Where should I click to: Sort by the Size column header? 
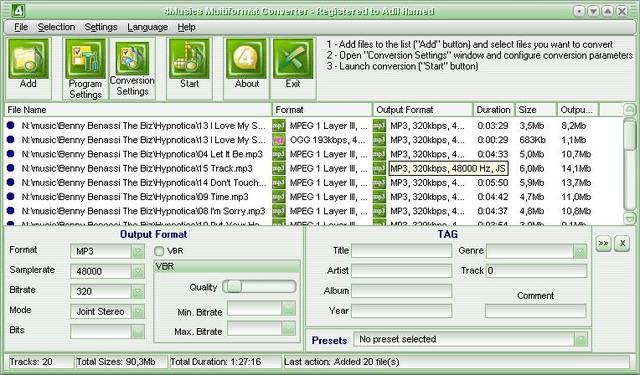[x=536, y=110]
